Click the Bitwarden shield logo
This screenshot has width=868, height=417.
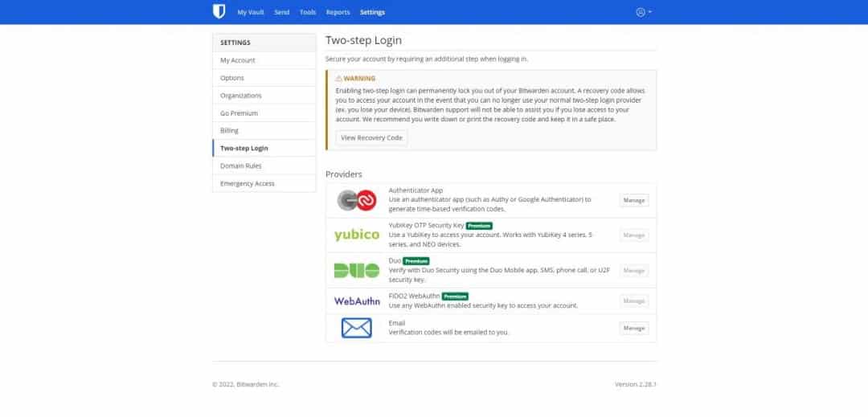point(219,12)
